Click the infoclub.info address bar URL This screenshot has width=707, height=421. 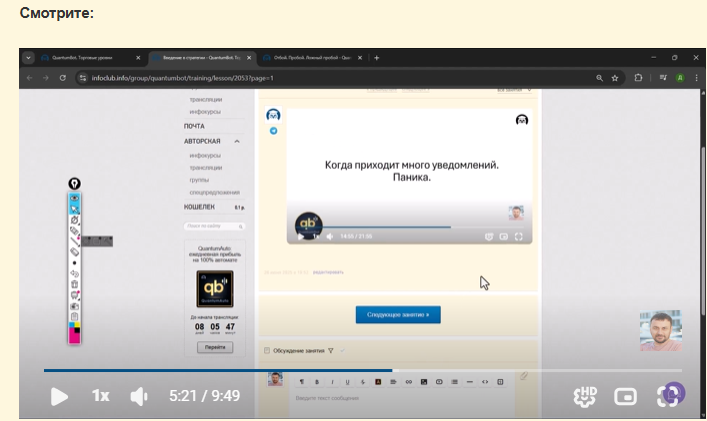(x=182, y=78)
